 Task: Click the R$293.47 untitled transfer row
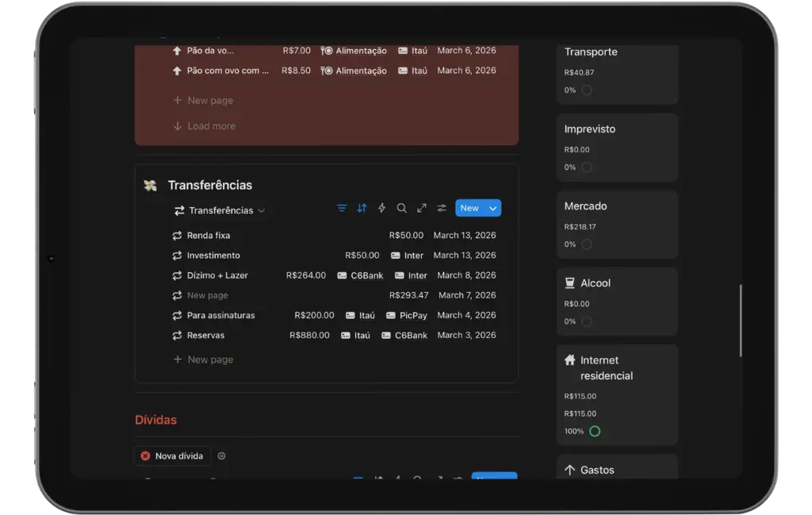(x=334, y=295)
